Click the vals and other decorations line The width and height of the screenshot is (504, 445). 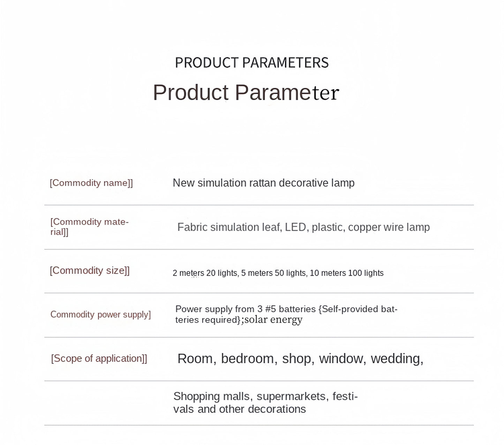(240, 409)
